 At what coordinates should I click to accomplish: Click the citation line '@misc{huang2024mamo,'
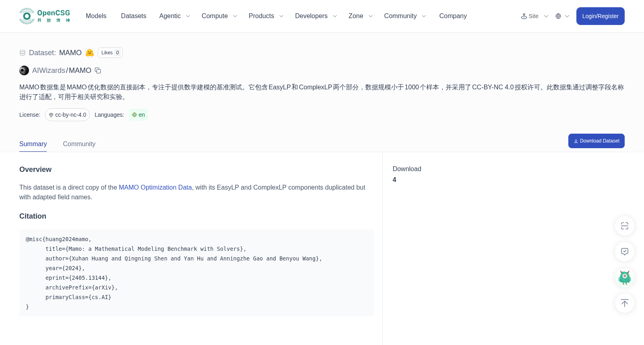pos(59,239)
